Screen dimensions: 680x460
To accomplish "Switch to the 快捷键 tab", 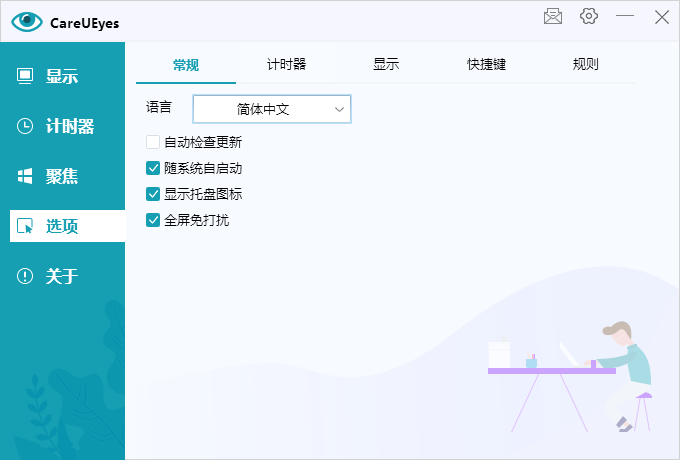I will coord(486,65).
